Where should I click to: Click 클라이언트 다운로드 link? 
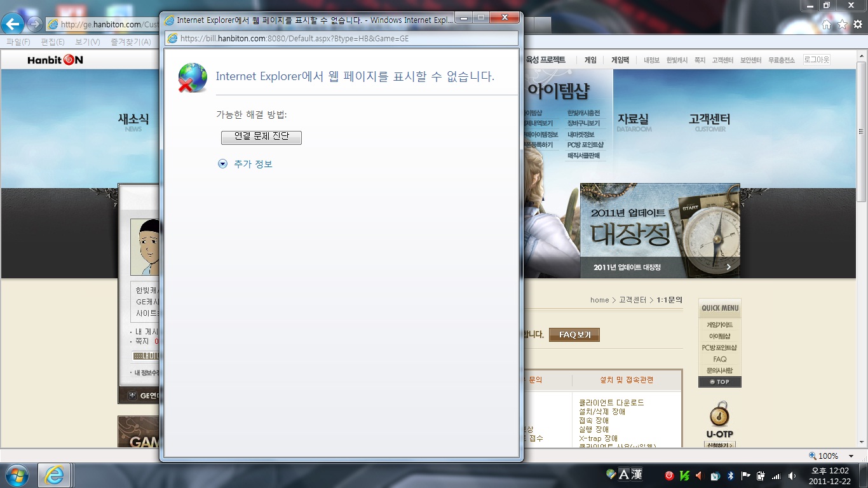[611, 403]
